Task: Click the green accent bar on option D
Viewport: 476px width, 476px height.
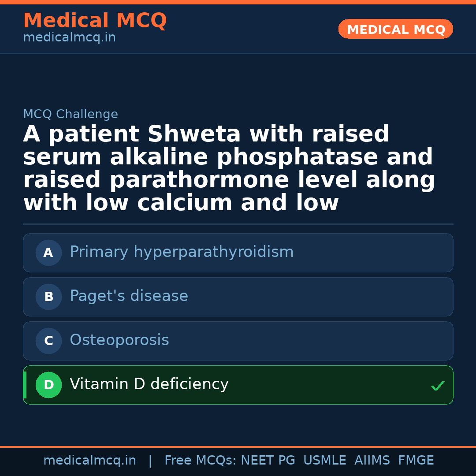Action: click(x=25, y=385)
